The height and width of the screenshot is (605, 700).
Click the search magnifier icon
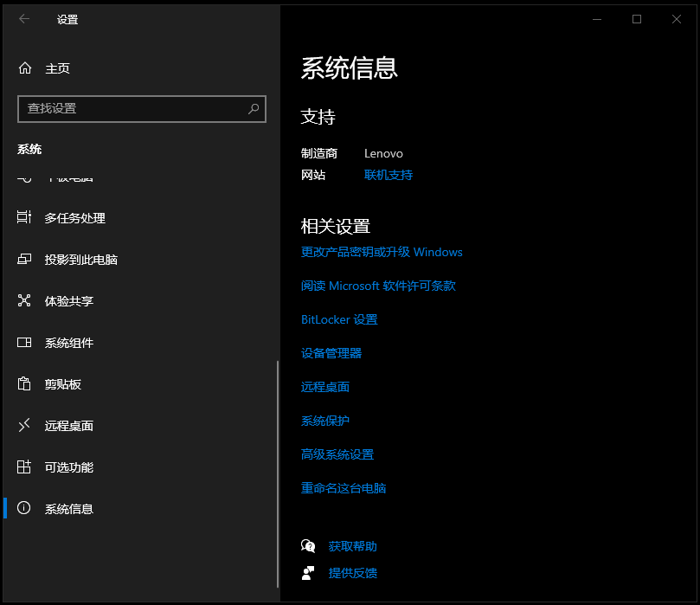[x=254, y=109]
